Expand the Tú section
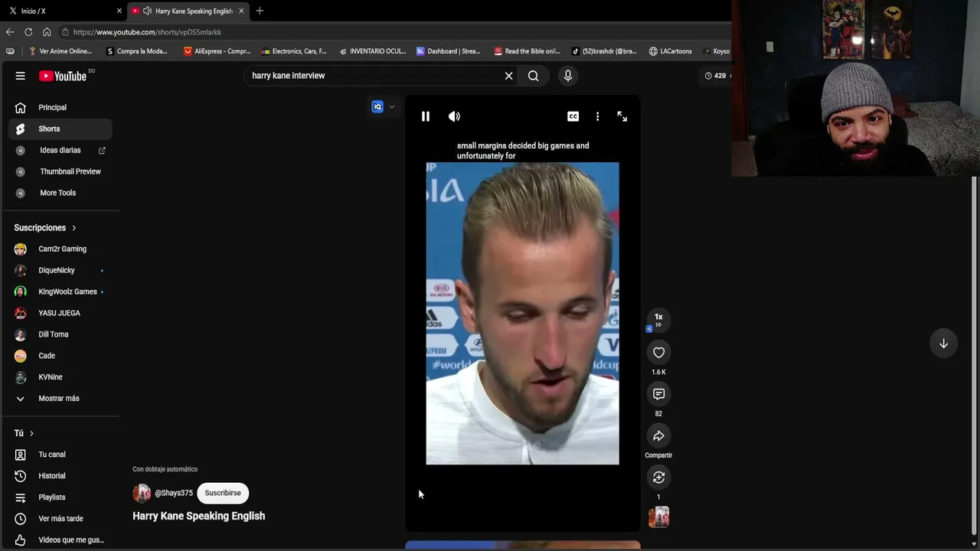 click(x=24, y=433)
